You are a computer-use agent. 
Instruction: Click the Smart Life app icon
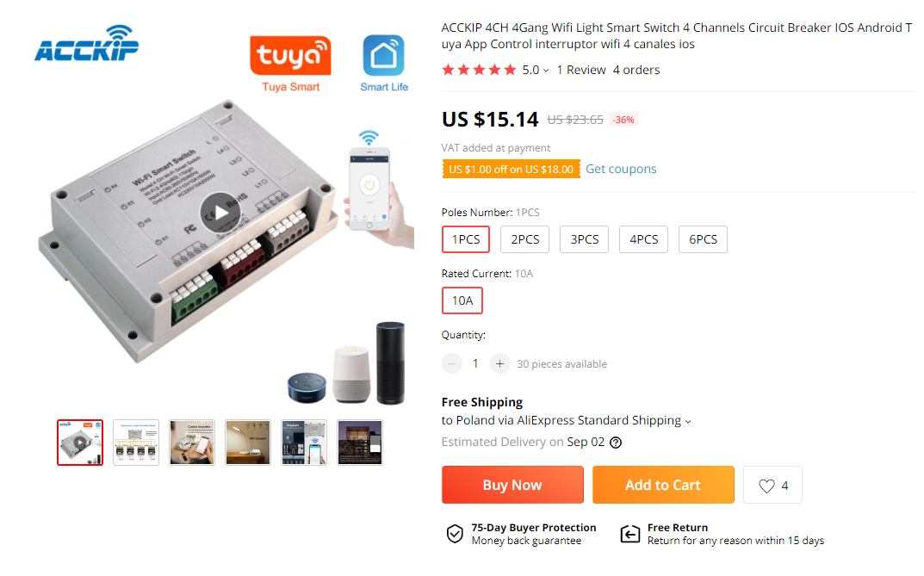tap(383, 55)
